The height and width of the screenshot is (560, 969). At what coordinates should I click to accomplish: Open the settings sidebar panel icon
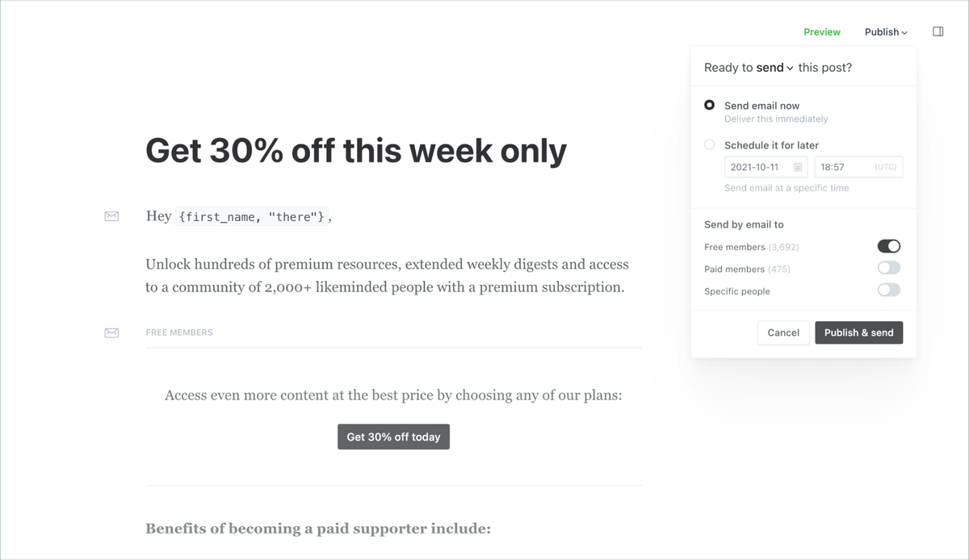coord(938,32)
